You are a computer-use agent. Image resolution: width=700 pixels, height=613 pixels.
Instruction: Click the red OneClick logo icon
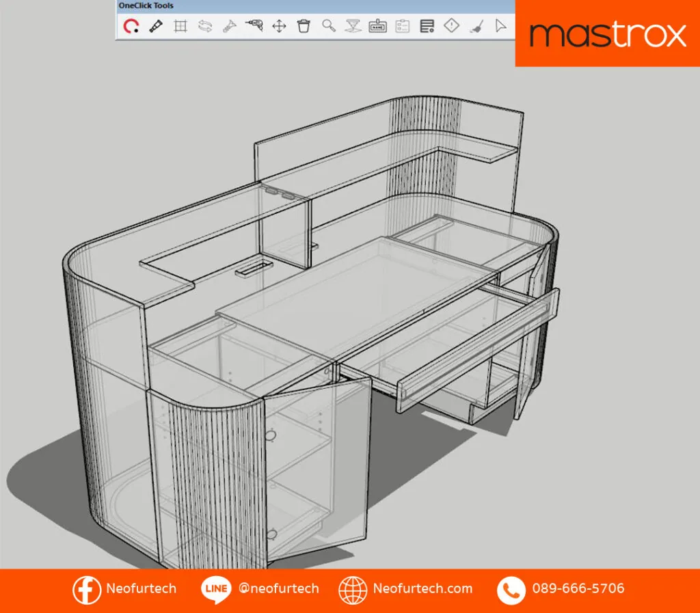point(131,27)
